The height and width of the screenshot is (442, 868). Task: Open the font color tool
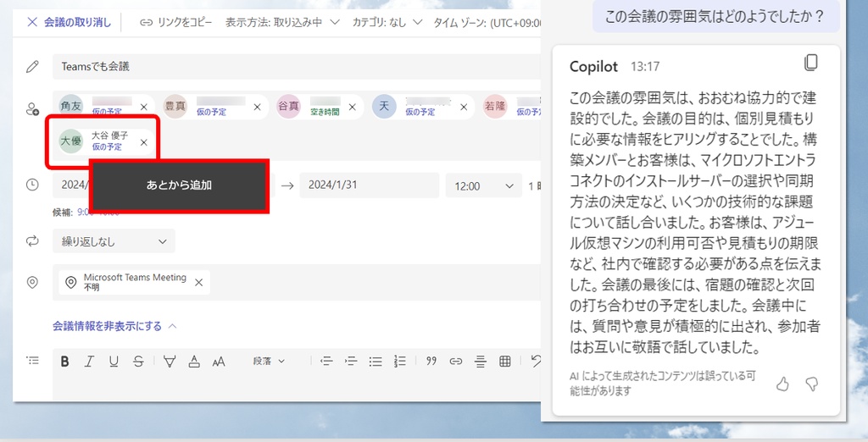pyautogui.click(x=194, y=362)
